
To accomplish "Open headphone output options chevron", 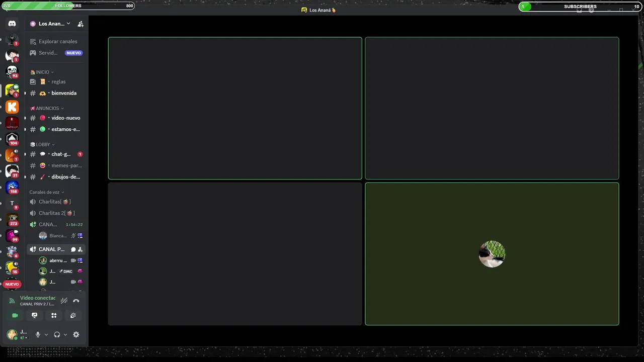I will tap(65, 334).
